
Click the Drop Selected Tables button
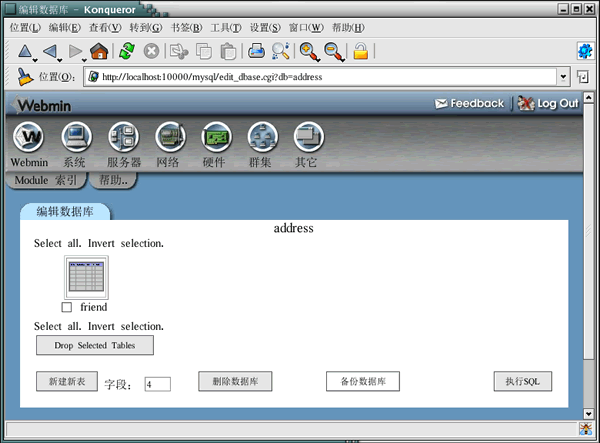pos(95,345)
